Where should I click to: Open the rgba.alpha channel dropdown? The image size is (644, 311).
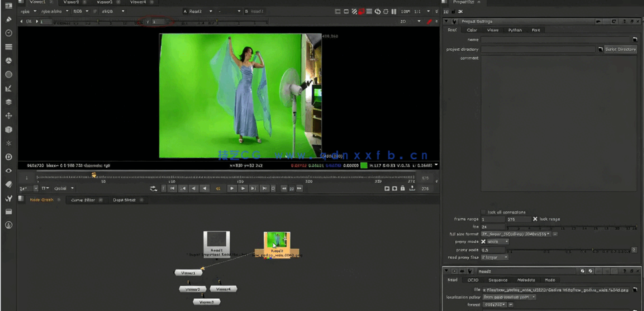click(55, 11)
